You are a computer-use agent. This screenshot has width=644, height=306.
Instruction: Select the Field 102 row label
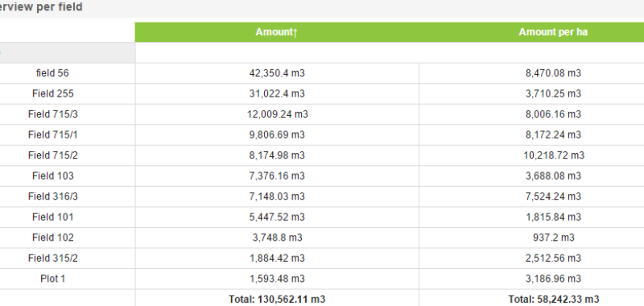(x=52, y=238)
